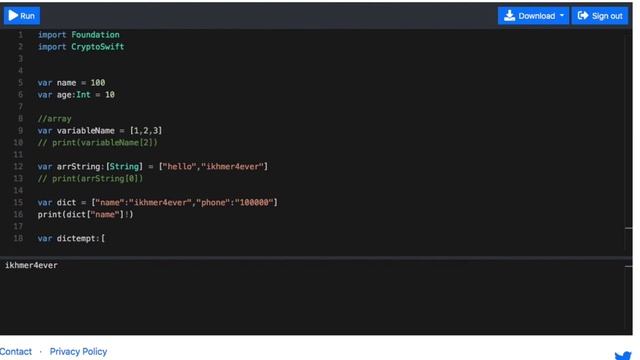The width and height of the screenshot is (640, 360).
Task: Click comment '// print(arrString[0])'
Action: (x=90, y=178)
